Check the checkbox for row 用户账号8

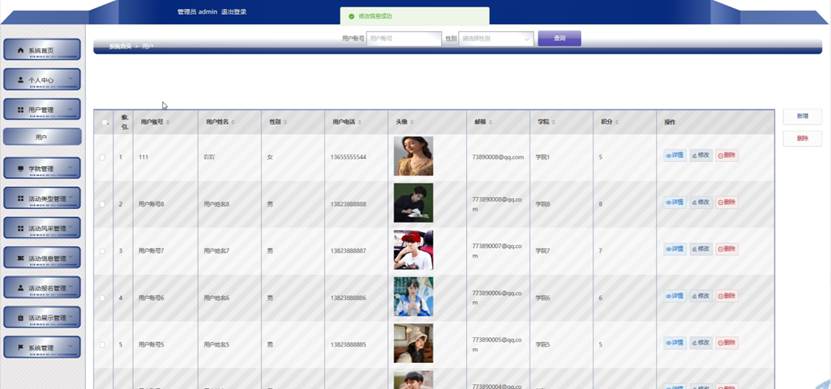(102, 204)
